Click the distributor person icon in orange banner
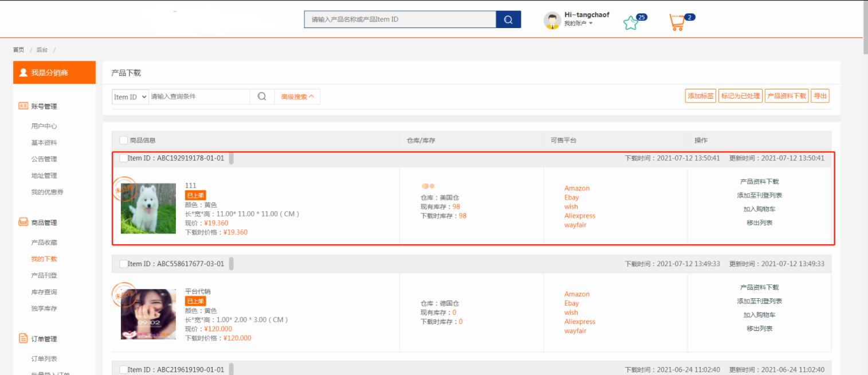Screen dimensions: 868x375 [x=23, y=73]
